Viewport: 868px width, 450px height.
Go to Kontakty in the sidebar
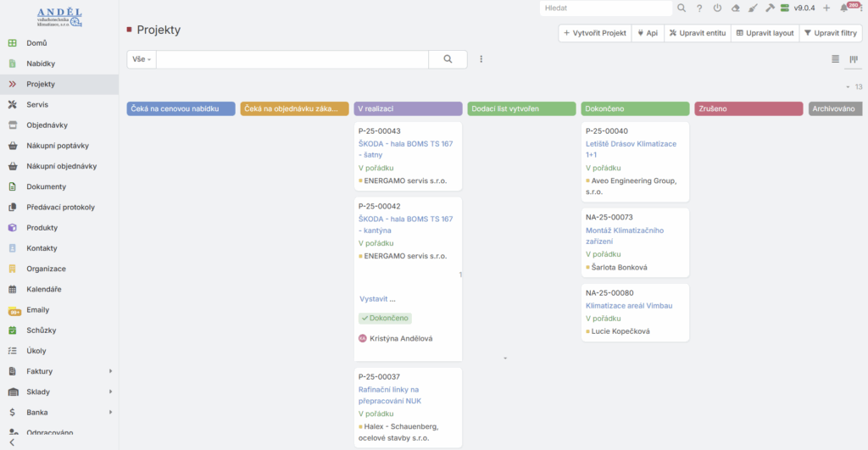pos(42,248)
